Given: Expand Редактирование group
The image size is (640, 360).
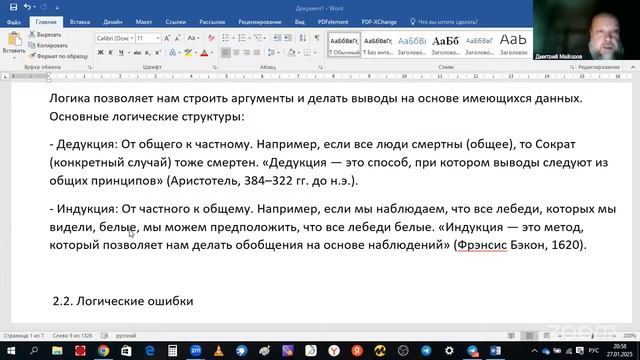Looking at the screenshot, I should (x=599, y=67).
